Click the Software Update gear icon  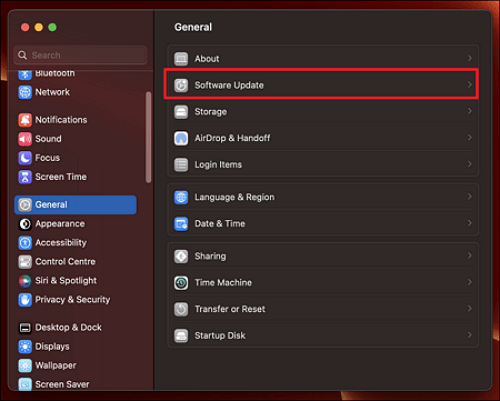coord(181,85)
